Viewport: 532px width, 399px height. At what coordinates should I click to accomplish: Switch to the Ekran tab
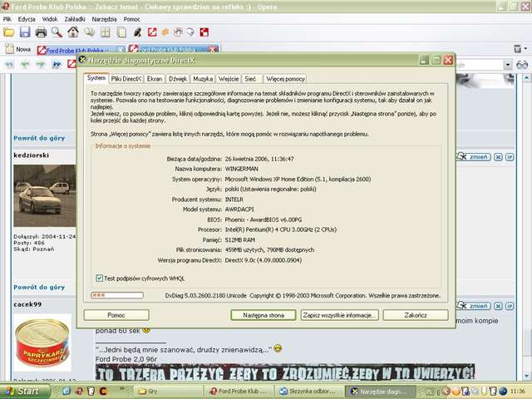tap(155, 79)
